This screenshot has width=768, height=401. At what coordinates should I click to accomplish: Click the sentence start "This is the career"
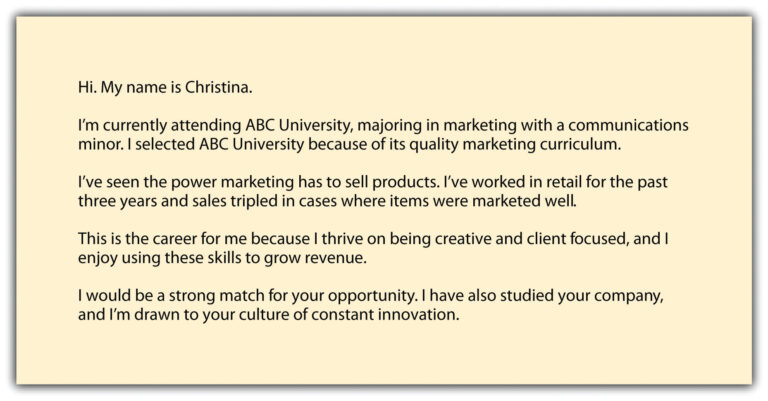coord(143,243)
